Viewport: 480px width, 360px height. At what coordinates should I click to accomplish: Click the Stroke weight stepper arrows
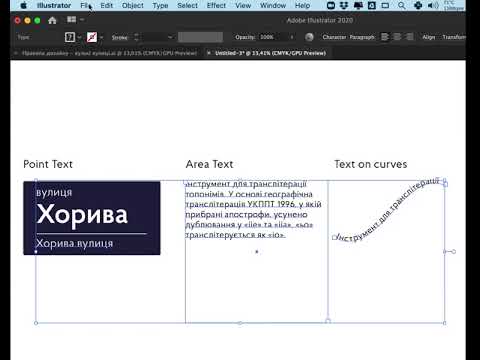tap(136, 37)
